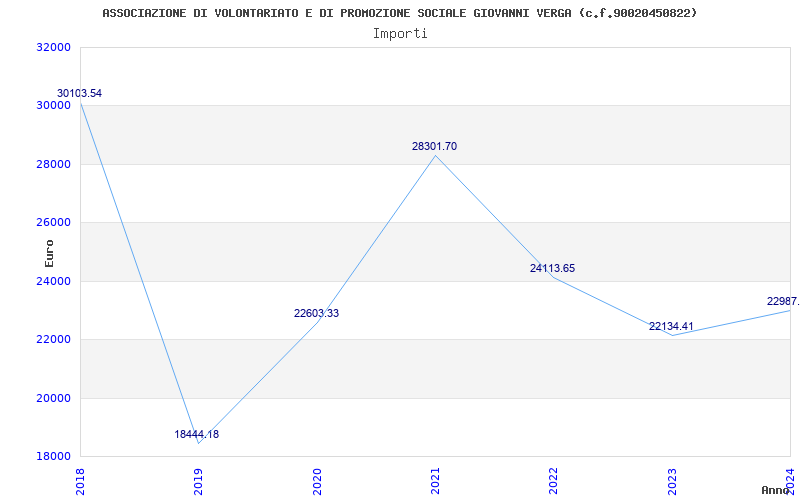The image size is (800, 500).
Task: Click the x-axis year 2023
Action: [672, 481]
